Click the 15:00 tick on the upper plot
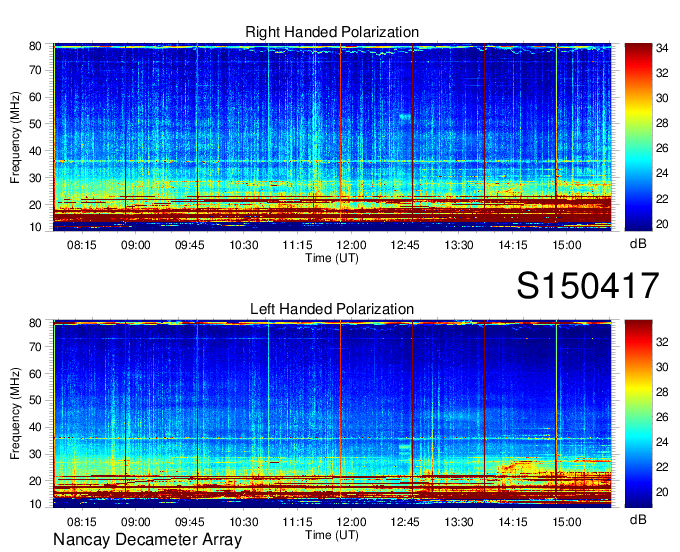This screenshot has height=552, width=680. point(567,245)
